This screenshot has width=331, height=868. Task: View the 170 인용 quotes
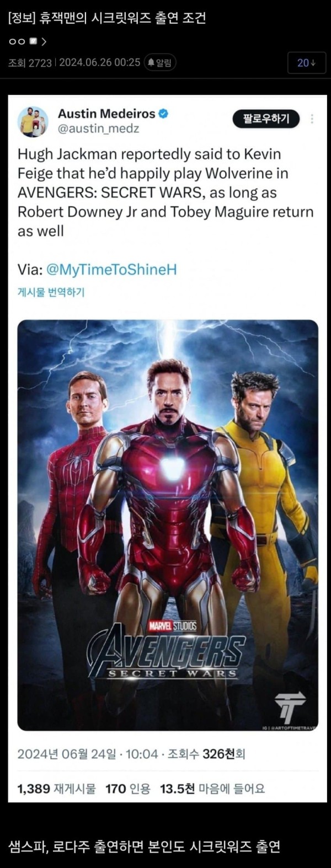[x=127, y=789]
